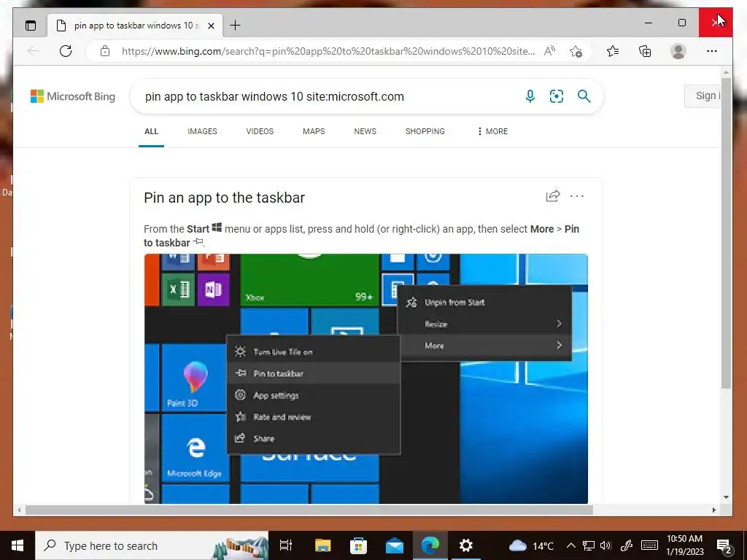
Task: Close the 'pin app to taskbar' browser tab
Action: coord(212,26)
